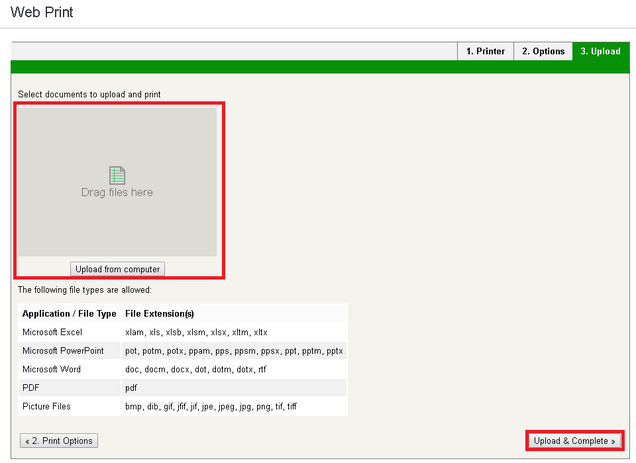Click the Upload & Complete button
636x463 pixels.
(x=574, y=441)
